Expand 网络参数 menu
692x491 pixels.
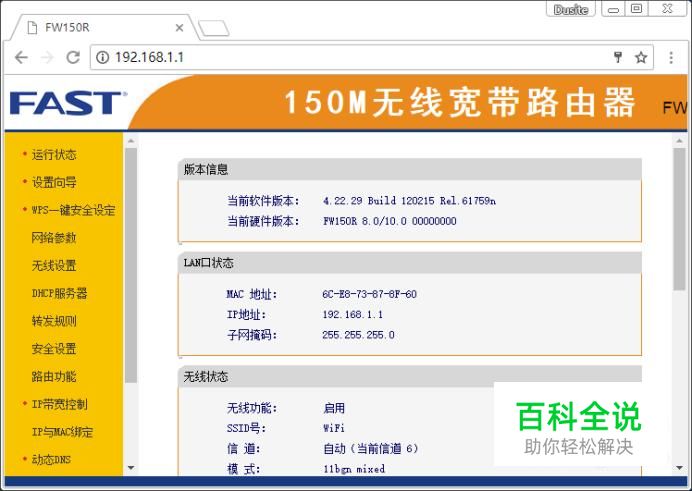click(54, 238)
